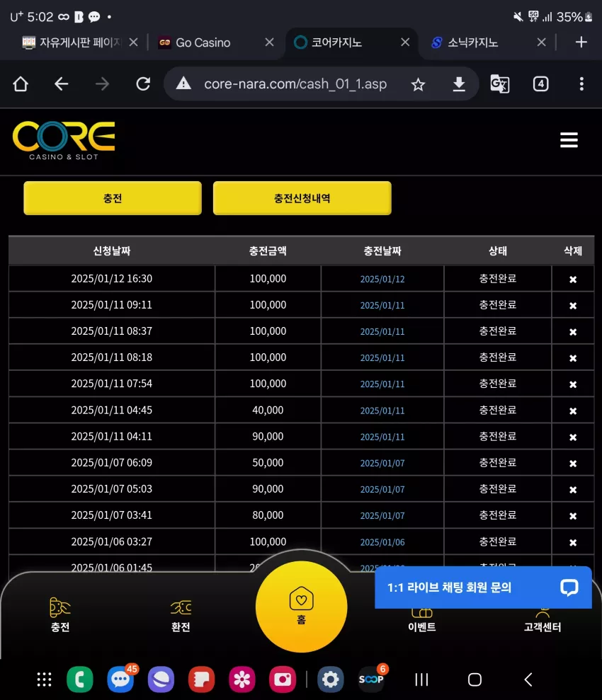This screenshot has height=700, width=602.
Task: Switch to the 소닉카지노 tab
Action: 465,43
